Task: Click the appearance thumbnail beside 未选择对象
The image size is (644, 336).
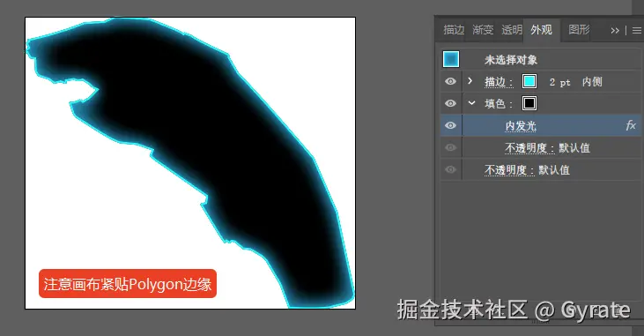Action: point(450,59)
